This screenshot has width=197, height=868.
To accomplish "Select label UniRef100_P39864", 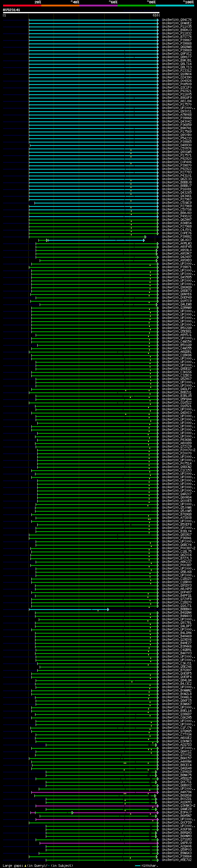I will pyautogui.click(x=177, y=857).
